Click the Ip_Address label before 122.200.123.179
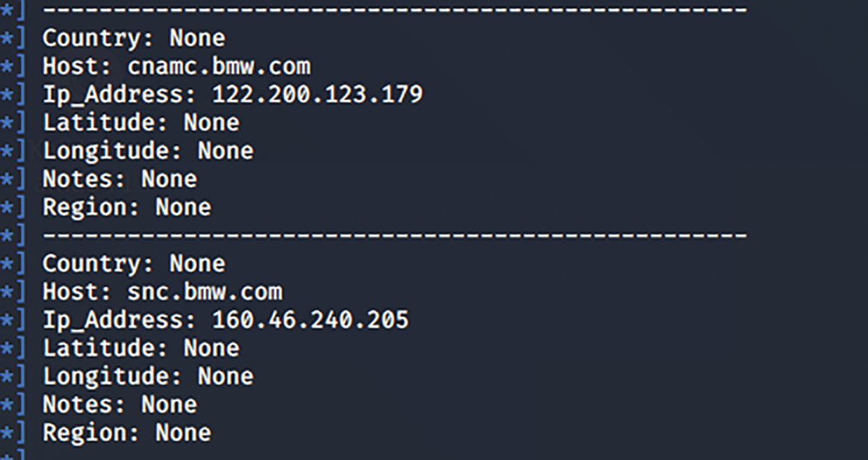 (x=120, y=95)
